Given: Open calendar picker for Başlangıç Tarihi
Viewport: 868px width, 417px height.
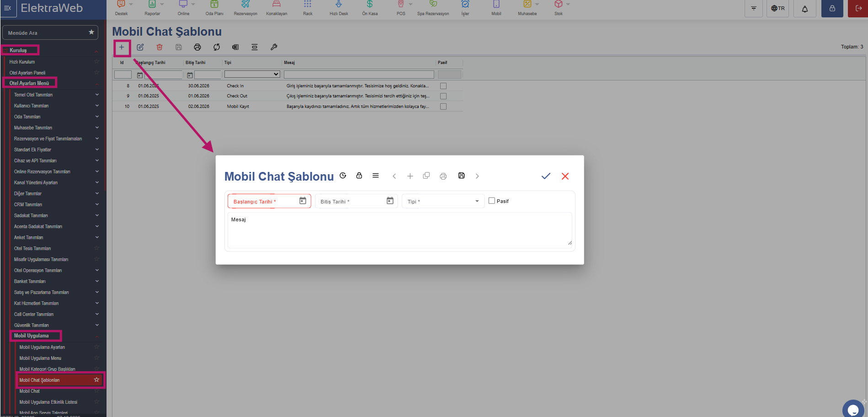Looking at the screenshot, I should (303, 201).
